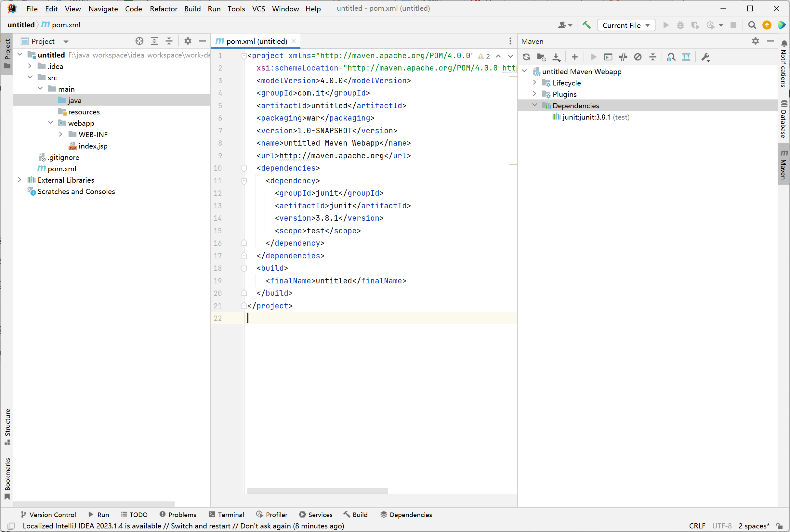Click the 2 spaces indent indicator

click(754, 526)
